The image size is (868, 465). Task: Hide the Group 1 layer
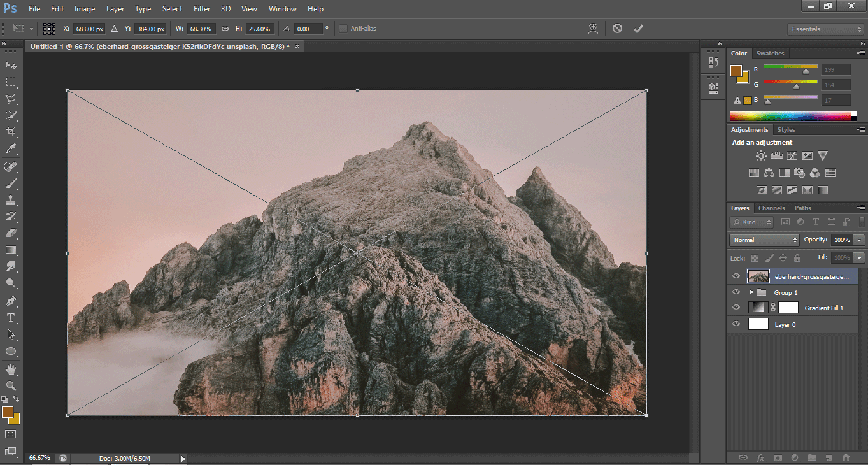point(736,292)
